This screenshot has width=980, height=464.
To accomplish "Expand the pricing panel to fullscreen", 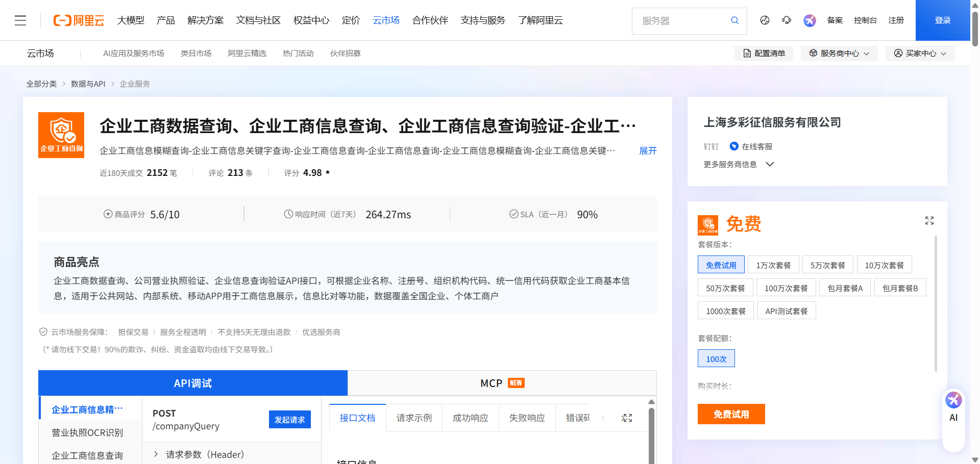I will point(929,220).
